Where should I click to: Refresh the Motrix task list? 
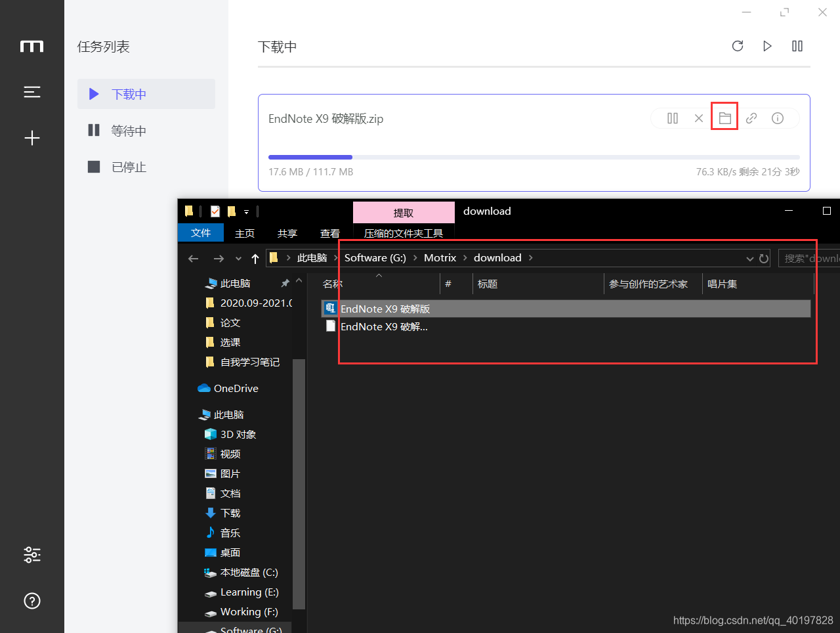pyautogui.click(x=738, y=46)
